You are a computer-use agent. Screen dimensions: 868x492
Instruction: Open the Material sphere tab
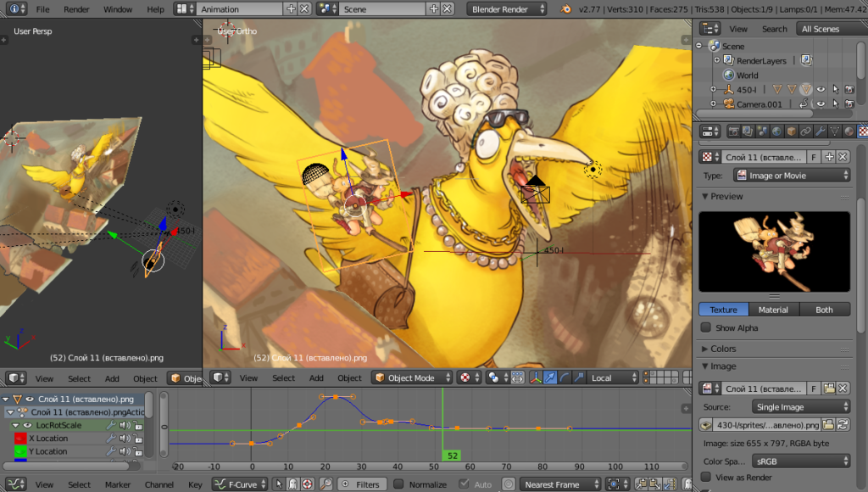tap(849, 131)
